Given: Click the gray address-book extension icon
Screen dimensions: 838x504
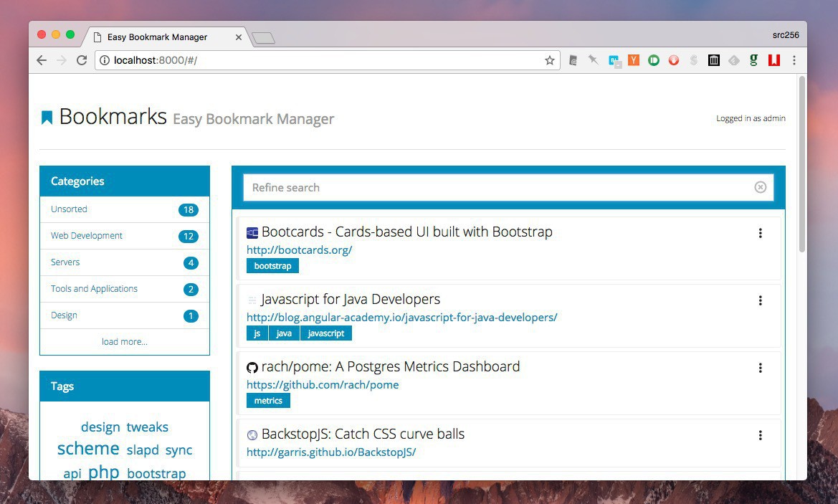Looking at the screenshot, I should [x=573, y=60].
